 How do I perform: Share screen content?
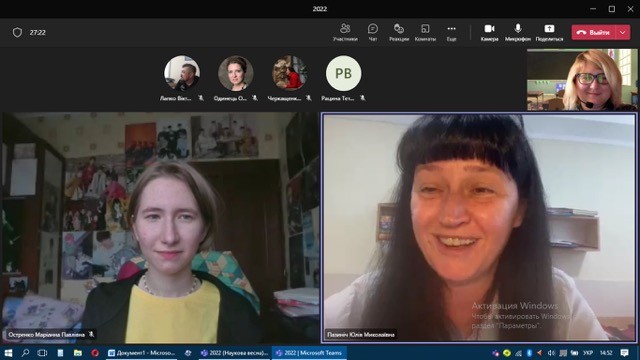(x=549, y=32)
